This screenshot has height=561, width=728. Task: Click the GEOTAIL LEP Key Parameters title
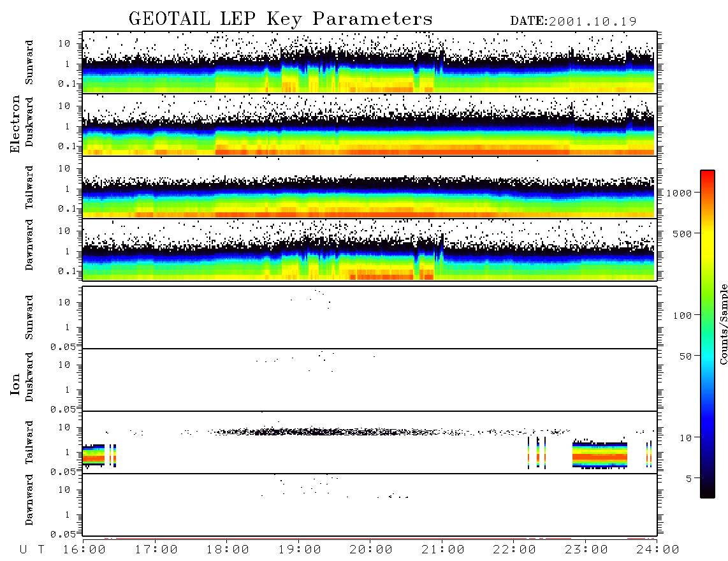pyautogui.click(x=280, y=19)
